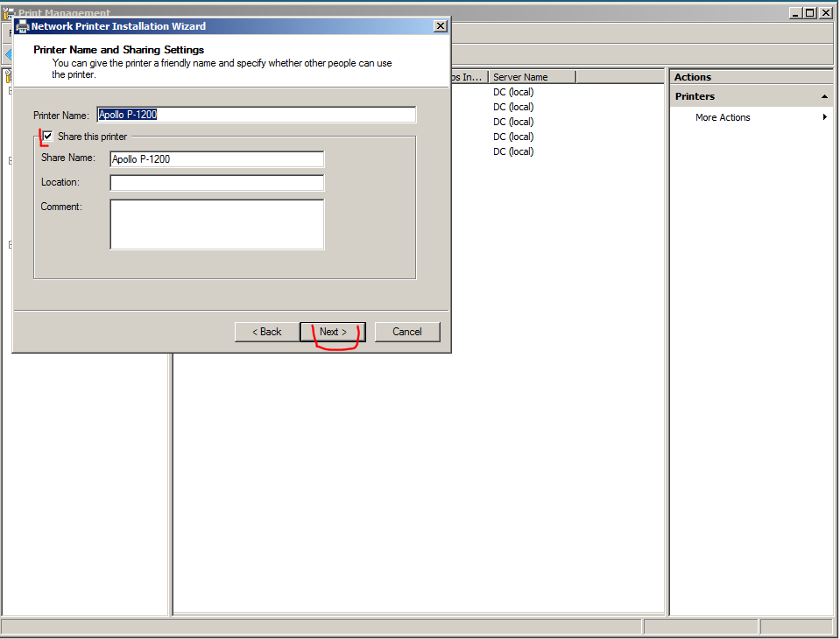Select the fourth DC (local) row

(513, 137)
